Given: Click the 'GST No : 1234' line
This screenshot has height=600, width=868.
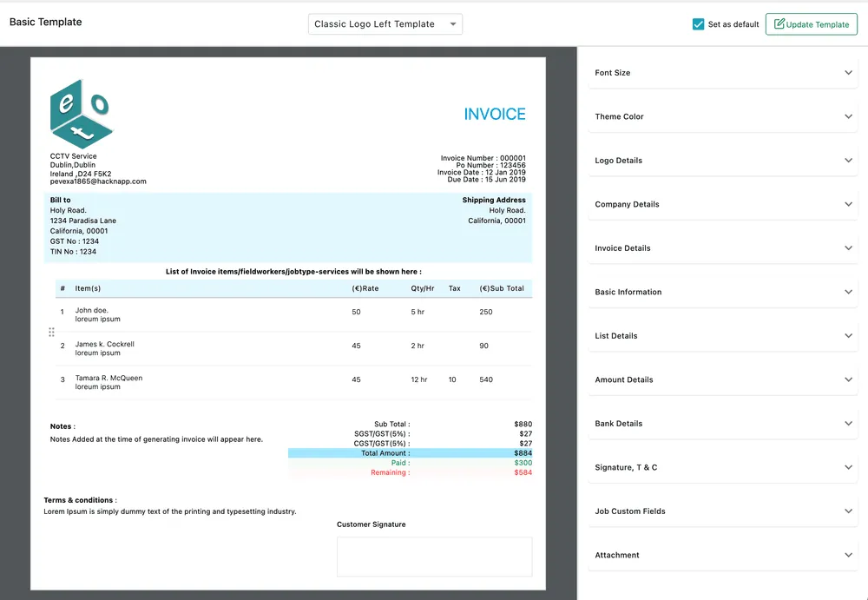Looking at the screenshot, I should tap(74, 241).
